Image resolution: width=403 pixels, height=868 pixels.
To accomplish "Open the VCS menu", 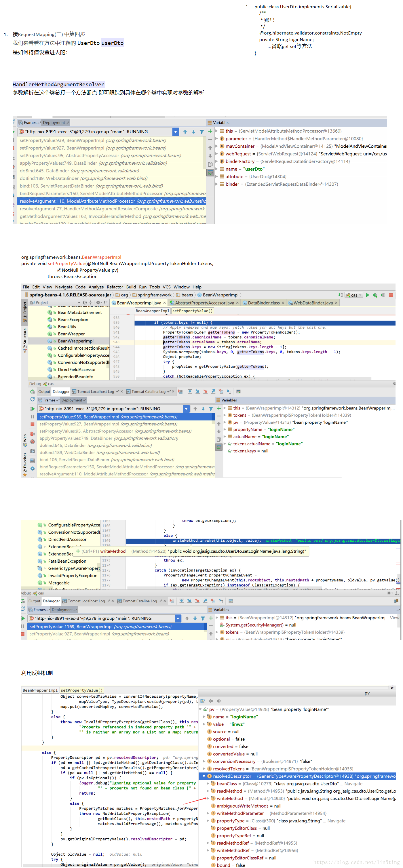I will [166, 287].
